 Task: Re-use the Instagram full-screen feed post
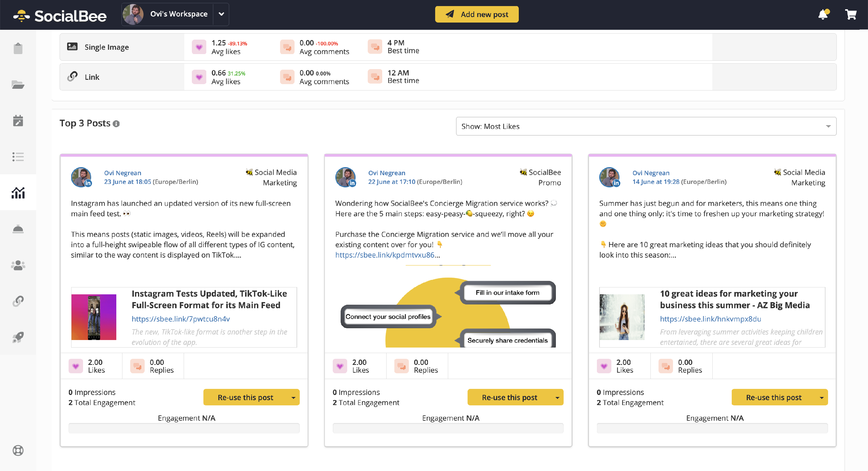point(245,397)
